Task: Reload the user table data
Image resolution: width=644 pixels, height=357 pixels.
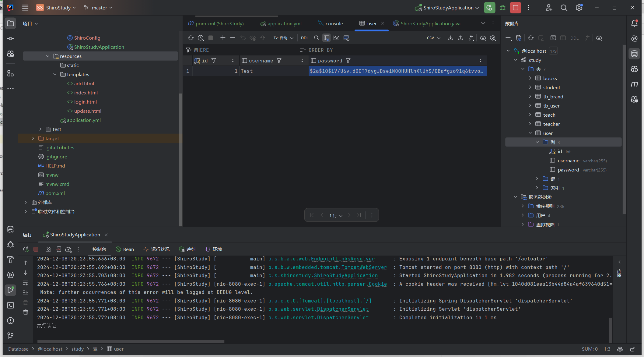Action: (191, 38)
